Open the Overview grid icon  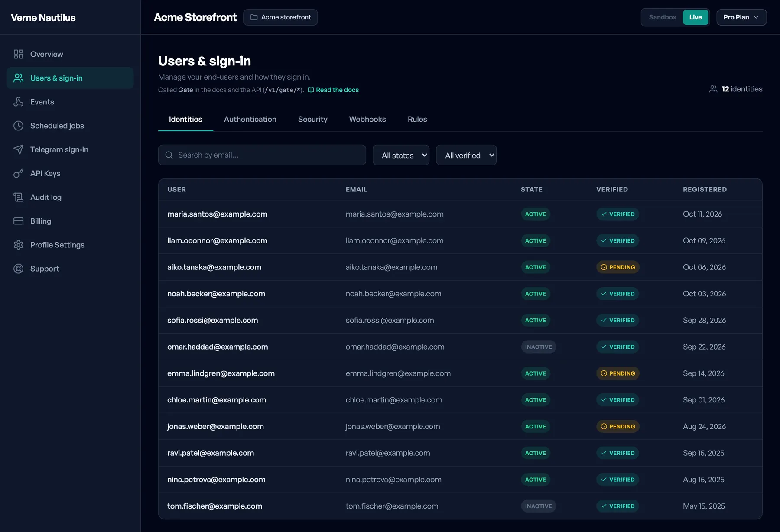click(18, 54)
